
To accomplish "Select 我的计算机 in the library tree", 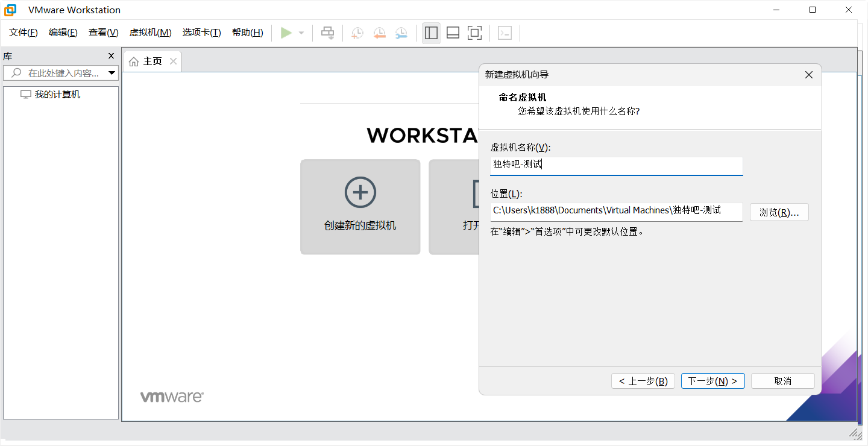I will click(x=57, y=95).
